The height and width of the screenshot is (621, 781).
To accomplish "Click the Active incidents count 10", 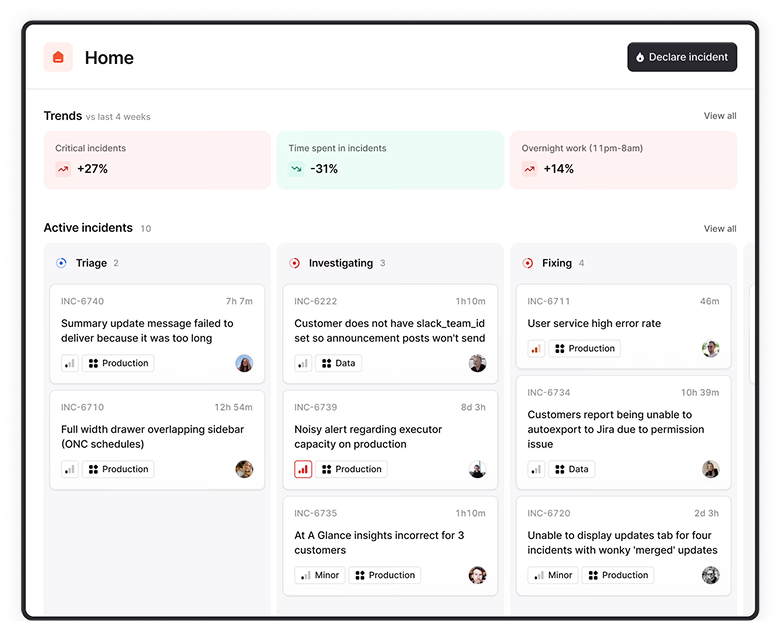I will (x=145, y=229).
